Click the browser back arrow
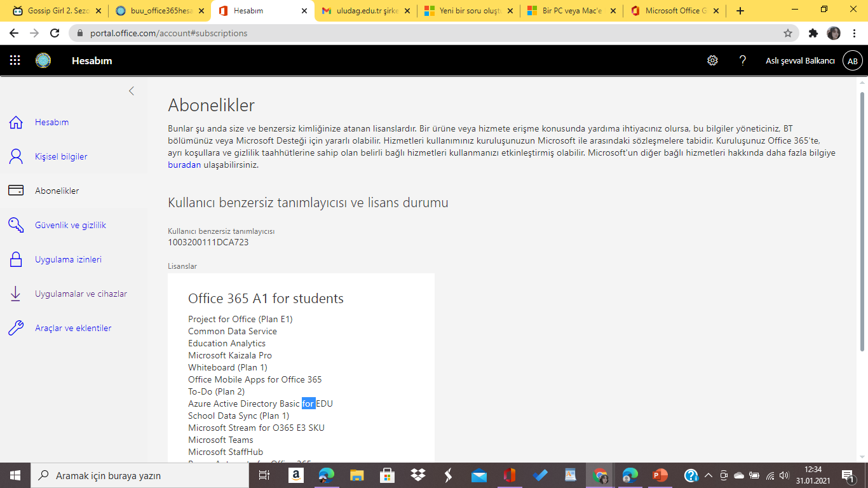Screen dimensions: 868x488 click(x=14, y=33)
